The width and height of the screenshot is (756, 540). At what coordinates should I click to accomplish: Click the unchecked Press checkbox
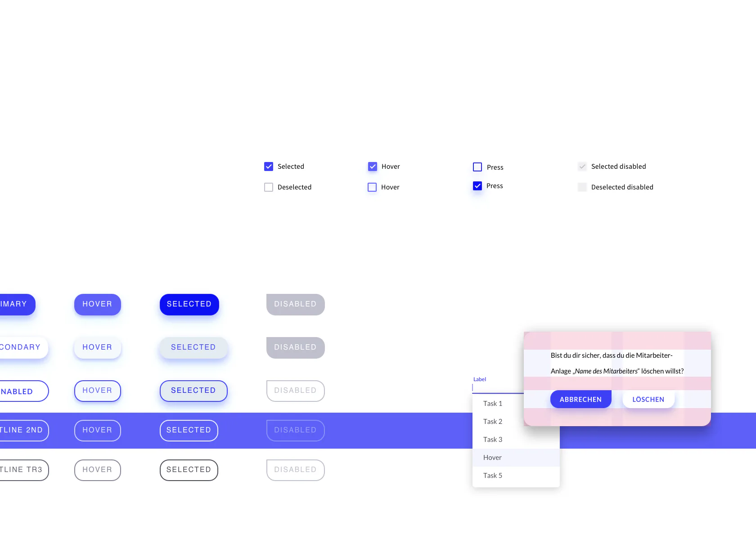[x=477, y=167]
